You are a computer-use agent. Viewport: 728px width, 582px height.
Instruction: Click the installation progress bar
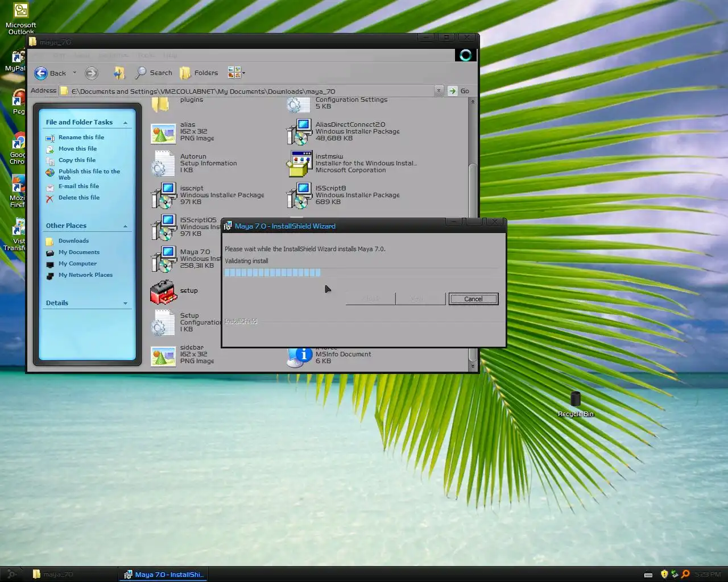point(361,272)
